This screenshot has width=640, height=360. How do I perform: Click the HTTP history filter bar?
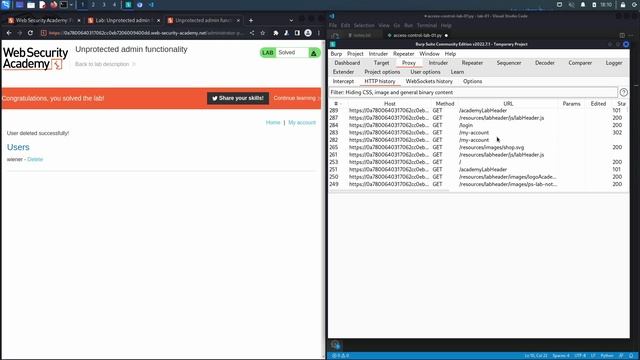click(473, 93)
